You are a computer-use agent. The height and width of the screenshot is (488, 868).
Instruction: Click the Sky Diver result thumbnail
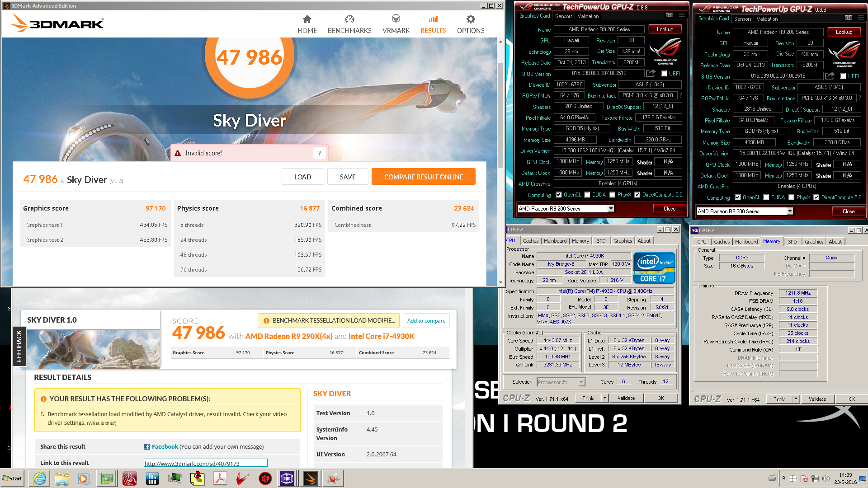[x=94, y=349]
